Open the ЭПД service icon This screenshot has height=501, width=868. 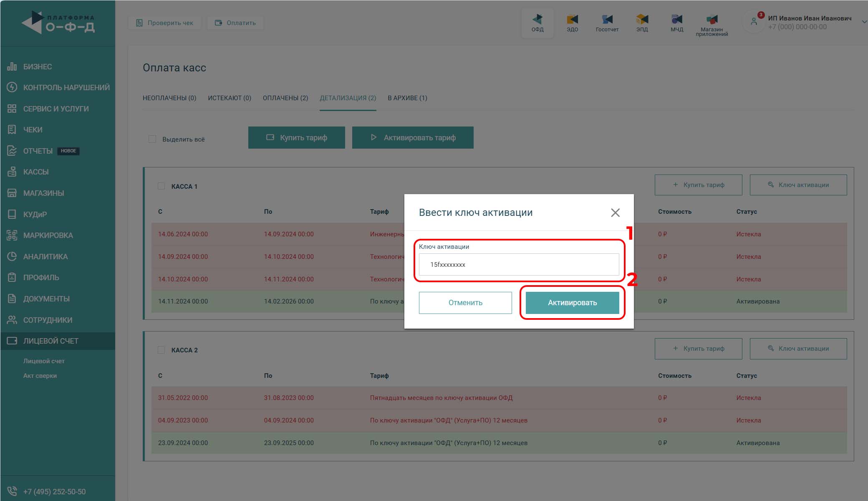coord(642,23)
